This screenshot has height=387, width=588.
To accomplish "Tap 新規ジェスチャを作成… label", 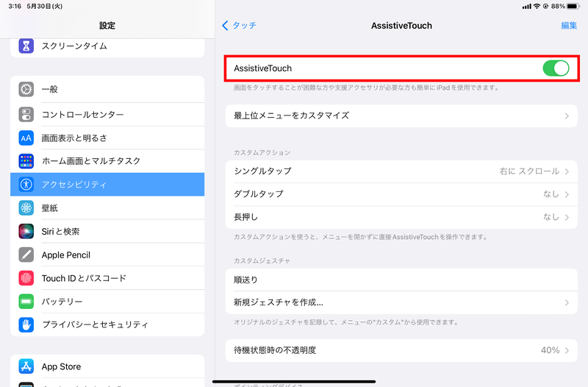I will 279,302.
